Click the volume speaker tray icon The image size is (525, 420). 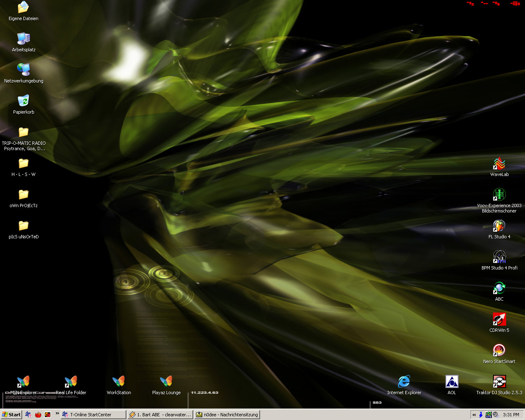click(495, 415)
